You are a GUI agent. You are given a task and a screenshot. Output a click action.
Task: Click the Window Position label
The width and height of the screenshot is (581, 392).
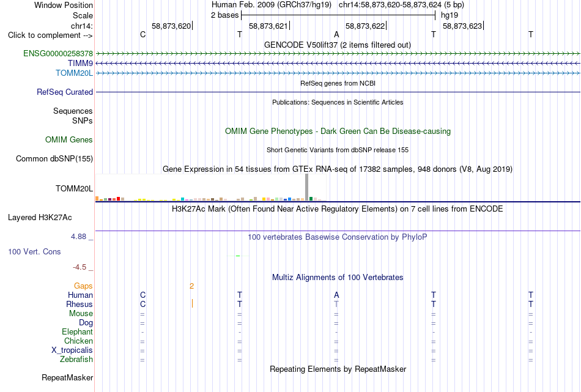tap(64, 5)
